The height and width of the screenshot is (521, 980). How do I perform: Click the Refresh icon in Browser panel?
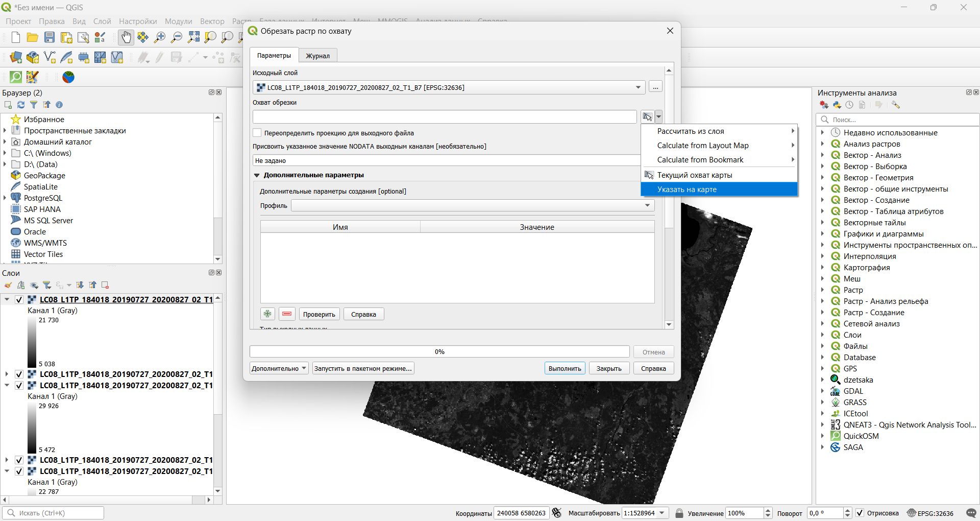(21, 105)
